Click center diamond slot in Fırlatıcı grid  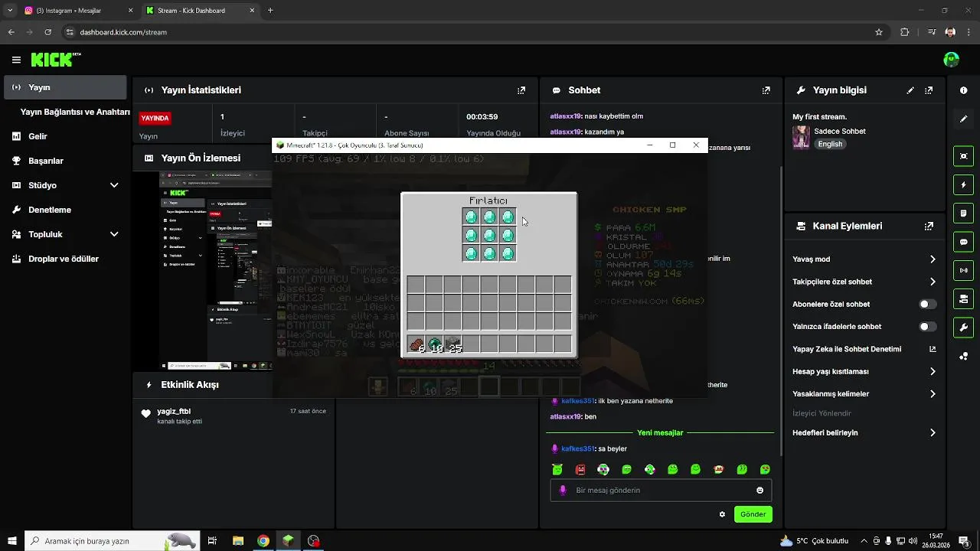489,235
